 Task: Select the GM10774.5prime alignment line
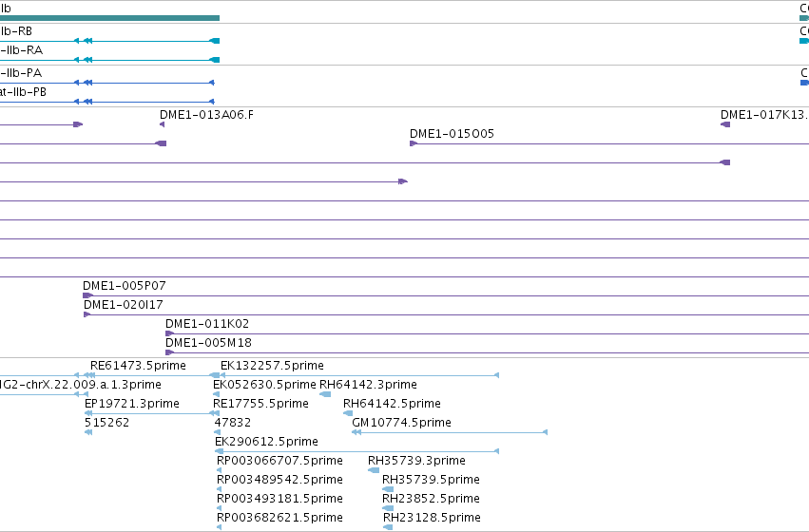tap(450, 432)
